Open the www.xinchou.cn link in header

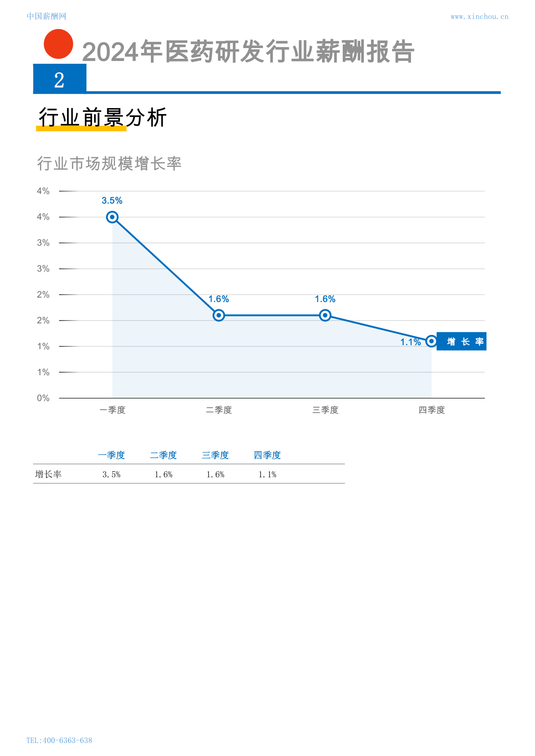[480, 17]
